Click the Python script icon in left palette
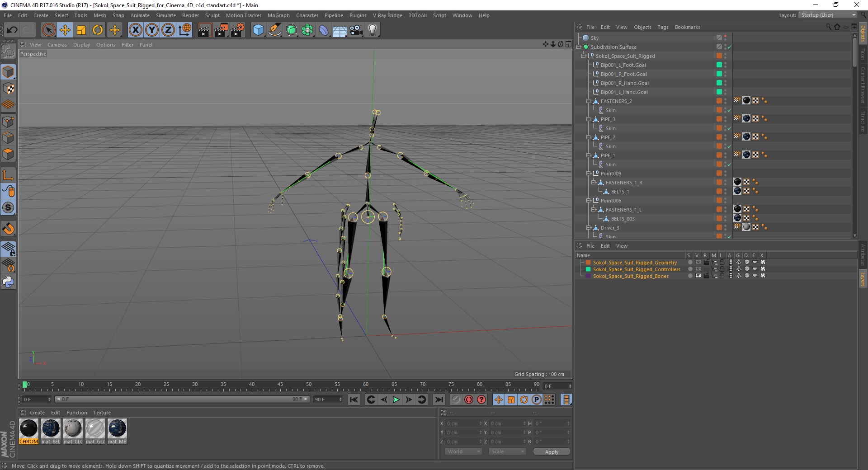The image size is (868, 470). (x=8, y=282)
